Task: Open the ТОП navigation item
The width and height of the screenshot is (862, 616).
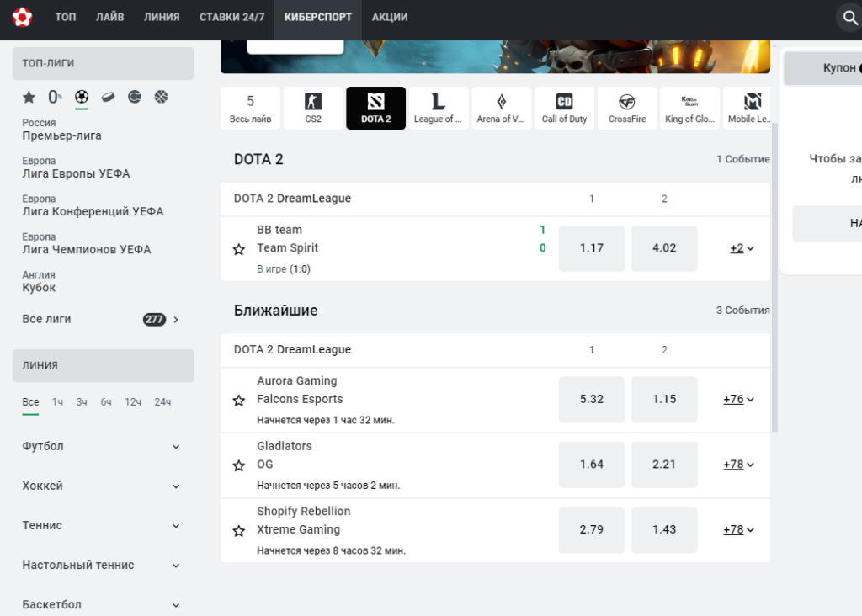Action: point(66,17)
